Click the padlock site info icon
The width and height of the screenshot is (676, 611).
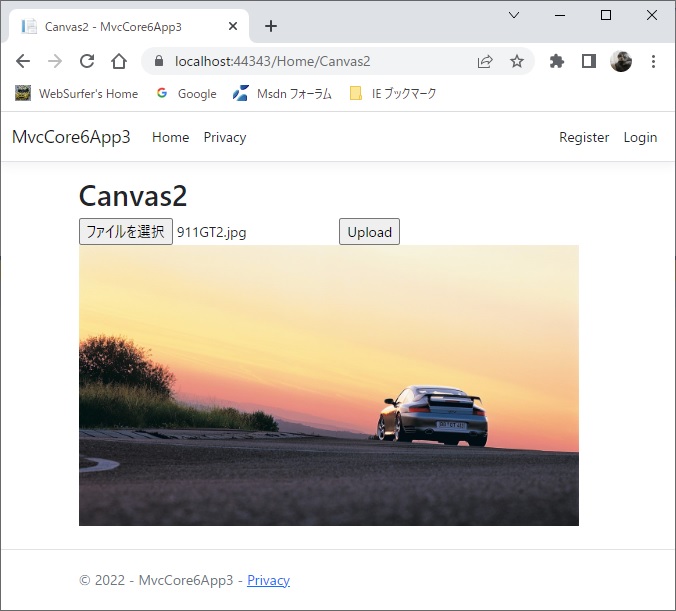click(159, 61)
